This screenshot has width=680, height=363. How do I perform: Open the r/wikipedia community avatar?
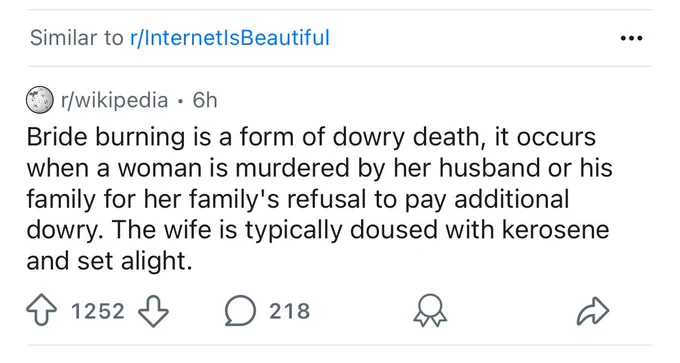tap(40, 100)
